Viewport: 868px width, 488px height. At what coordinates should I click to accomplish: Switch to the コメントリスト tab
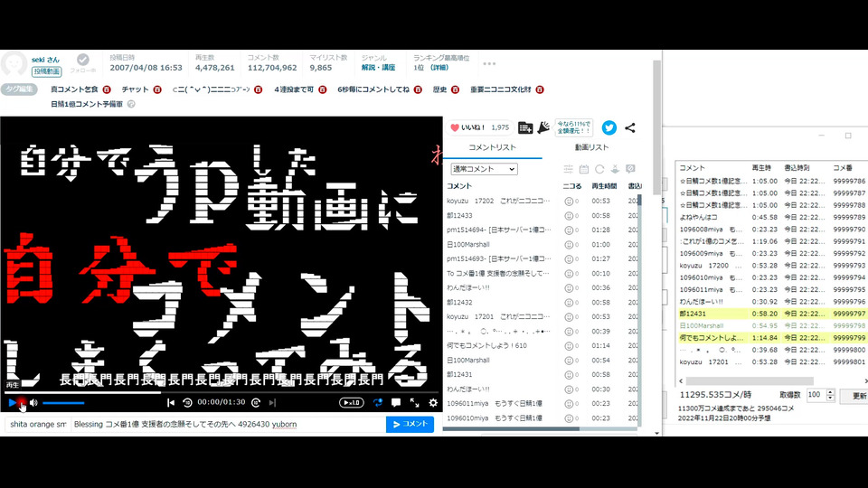[492, 147]
